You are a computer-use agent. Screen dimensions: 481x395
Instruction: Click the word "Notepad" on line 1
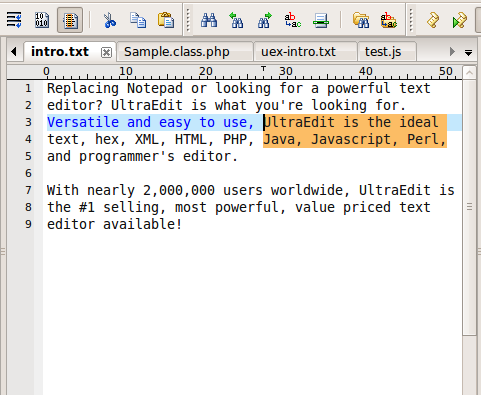(x=155, y=88)
